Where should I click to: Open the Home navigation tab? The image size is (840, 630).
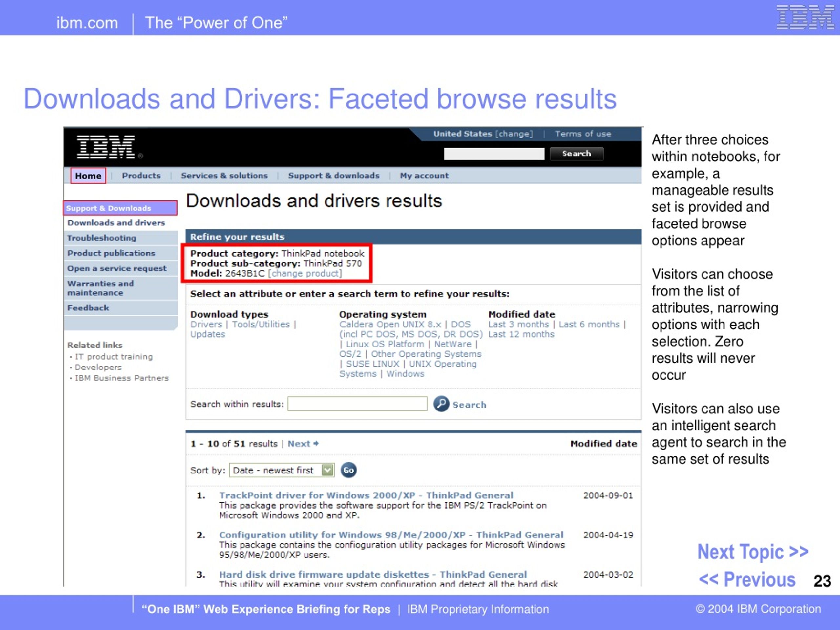coord(88,176)
